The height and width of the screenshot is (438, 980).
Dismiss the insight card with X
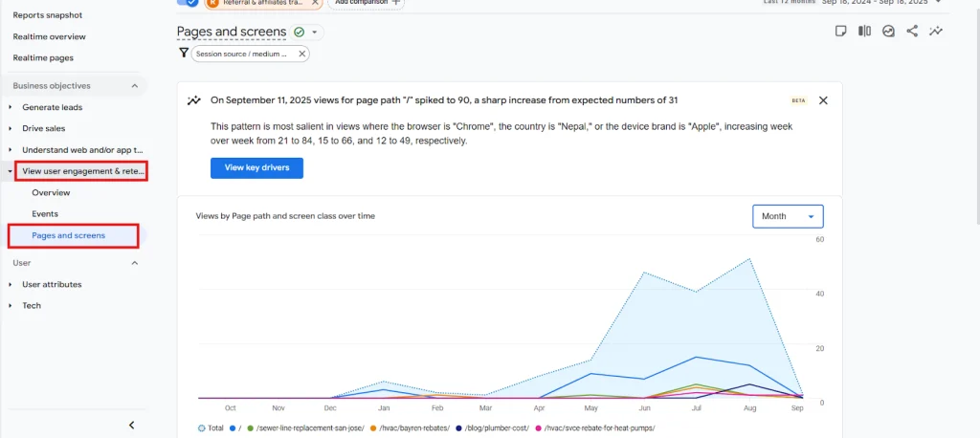click(x=823, y=100)
